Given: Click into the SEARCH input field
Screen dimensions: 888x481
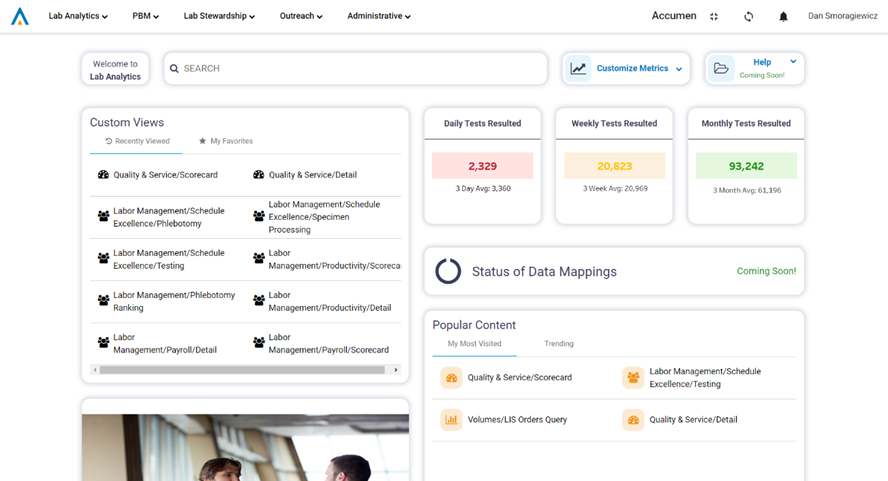Looking at the screenshot, I should [360, 69].
